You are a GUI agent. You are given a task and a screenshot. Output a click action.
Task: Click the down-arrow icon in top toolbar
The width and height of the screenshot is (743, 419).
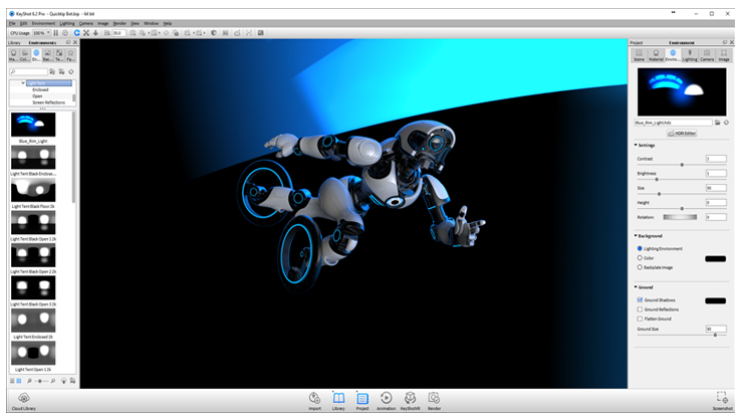95,33
